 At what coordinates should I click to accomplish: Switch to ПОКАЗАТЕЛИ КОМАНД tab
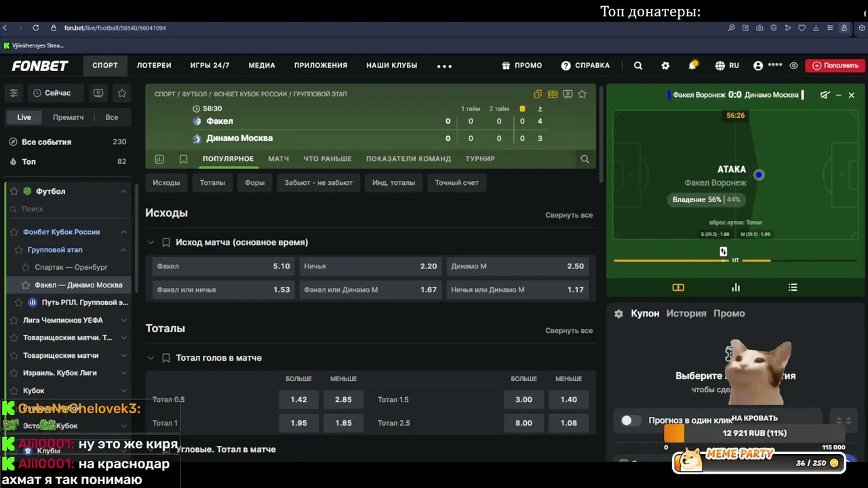[408, 159]
